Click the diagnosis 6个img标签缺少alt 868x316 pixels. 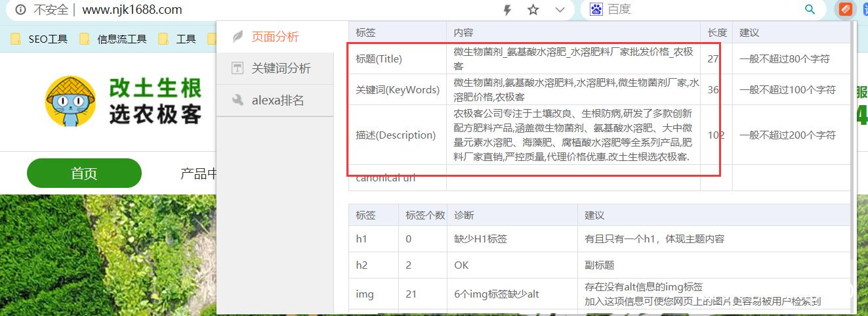coord(496,294)
